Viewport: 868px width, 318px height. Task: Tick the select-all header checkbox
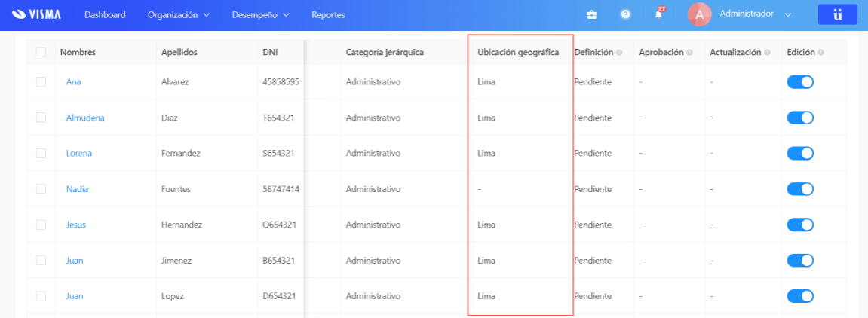click(41, 53)
